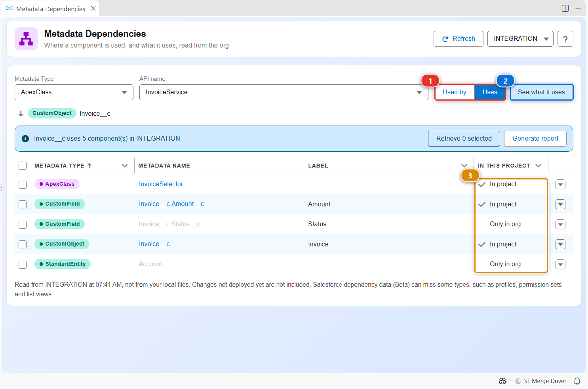Click See what it uses button
This screenshot has height=389, width=588.
pyautogui.click(x=541, y=92)
